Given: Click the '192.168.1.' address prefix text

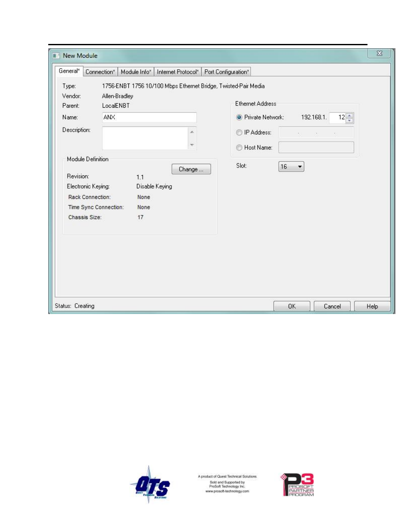Looking at the screenshot, I should 314,117.
